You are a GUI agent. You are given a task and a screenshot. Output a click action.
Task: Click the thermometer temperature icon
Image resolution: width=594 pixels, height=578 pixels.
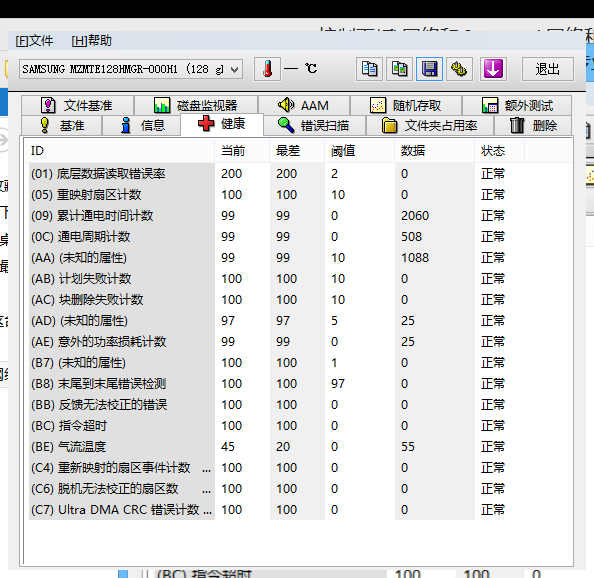(267, 69)
